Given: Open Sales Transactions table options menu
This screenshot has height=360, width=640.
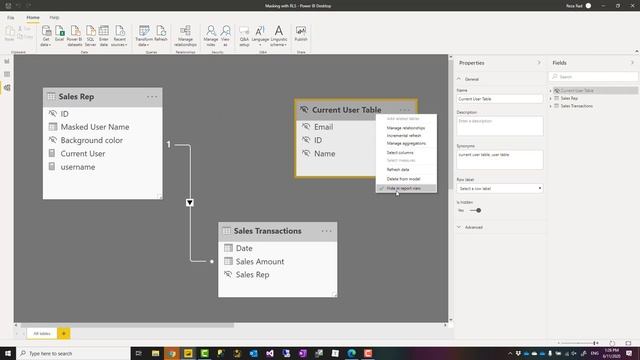Looking at the screenshot, I should 327,231.
